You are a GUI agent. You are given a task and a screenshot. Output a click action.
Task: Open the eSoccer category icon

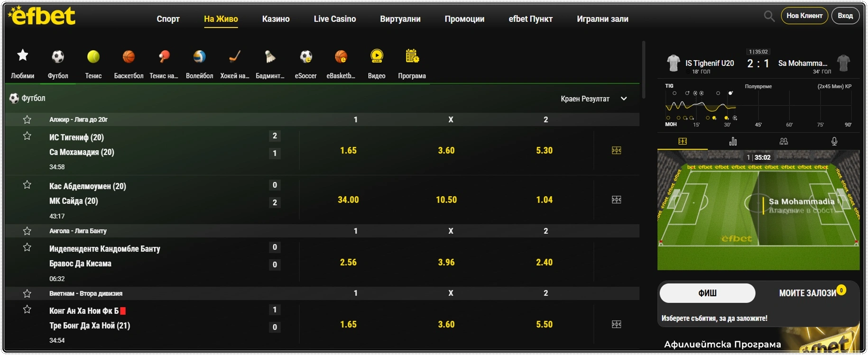(x=305, y=57)
